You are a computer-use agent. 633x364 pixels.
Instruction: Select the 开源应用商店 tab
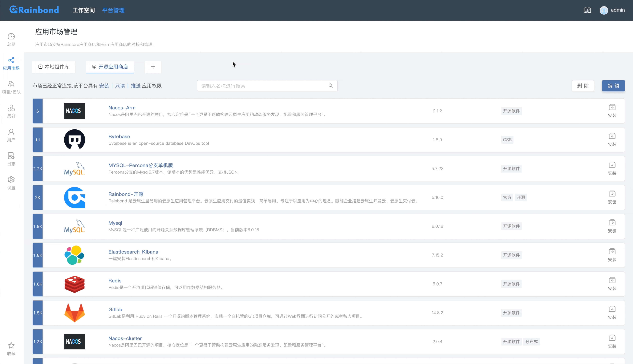click(x=110, y=67)
